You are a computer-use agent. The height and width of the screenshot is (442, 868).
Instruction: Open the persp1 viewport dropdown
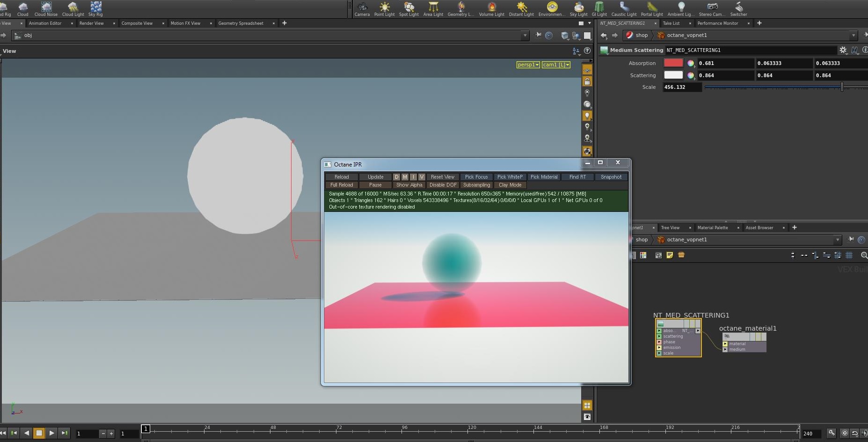pyautogui.click(x=528, y=65)
